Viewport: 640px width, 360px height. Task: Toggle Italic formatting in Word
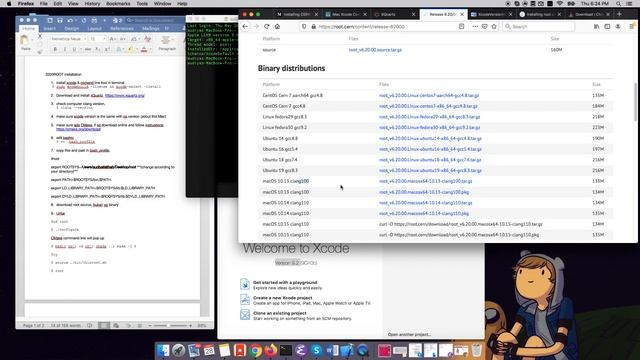click(64, 49)
